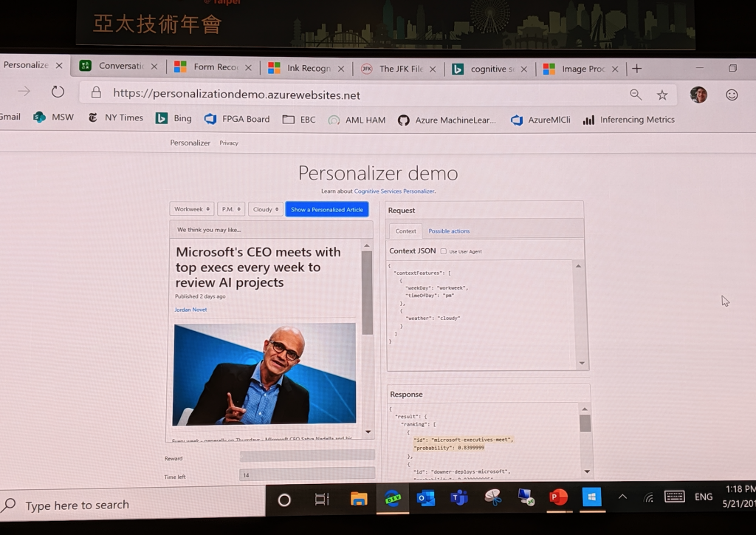Close the Ink Recognizer tab

pos(341,69)
